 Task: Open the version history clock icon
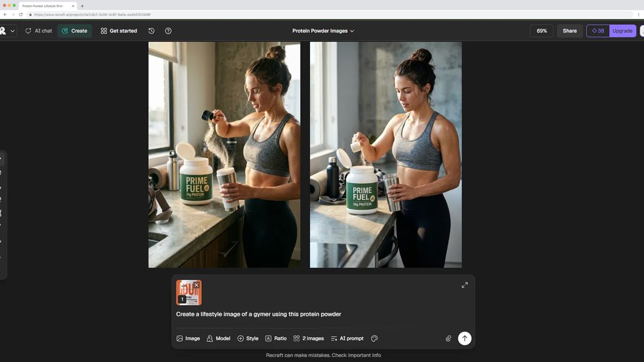pyautogui.click(x=151, y=31)
